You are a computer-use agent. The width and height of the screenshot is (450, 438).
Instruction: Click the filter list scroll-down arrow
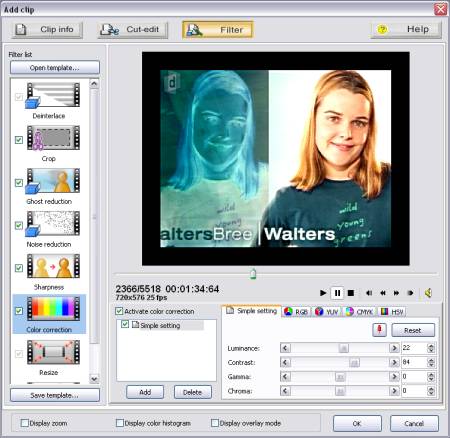pyautogui.click(x=94, y=379)
